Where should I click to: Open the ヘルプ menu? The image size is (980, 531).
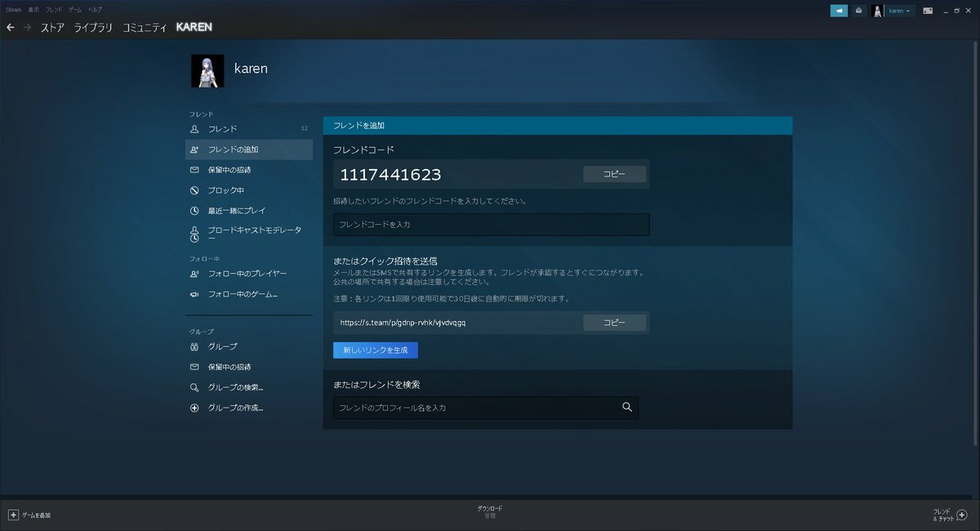(x=96, y=9)
